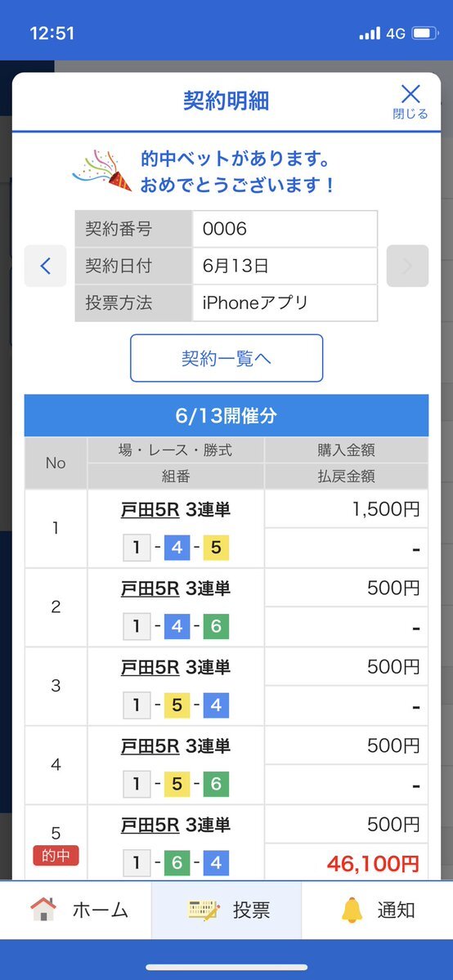This screenshot has width=453, height=980.
Task: Open 戸田5R link in row 1
Action: 150,510
